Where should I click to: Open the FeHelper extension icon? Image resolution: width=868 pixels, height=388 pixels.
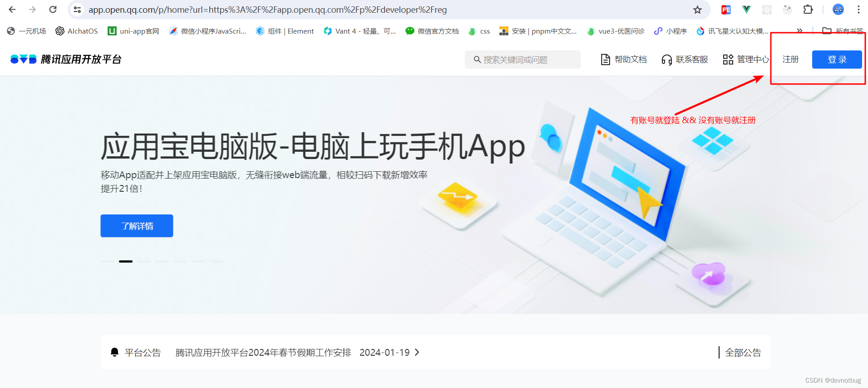[726, 10]
